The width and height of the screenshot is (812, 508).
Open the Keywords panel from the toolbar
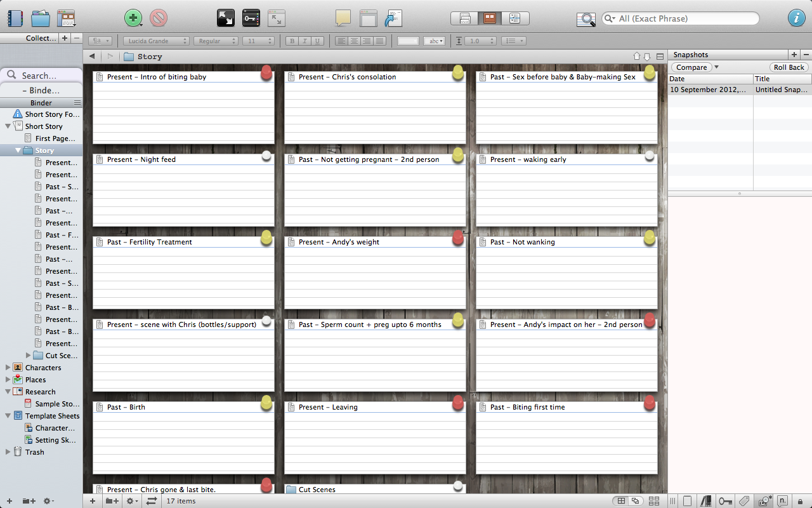tap(251, 18)
